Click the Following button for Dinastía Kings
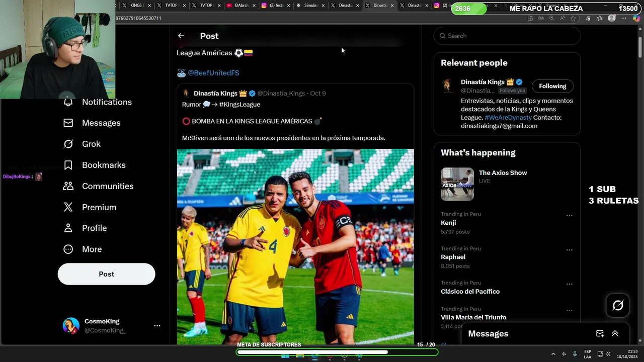 552,86
